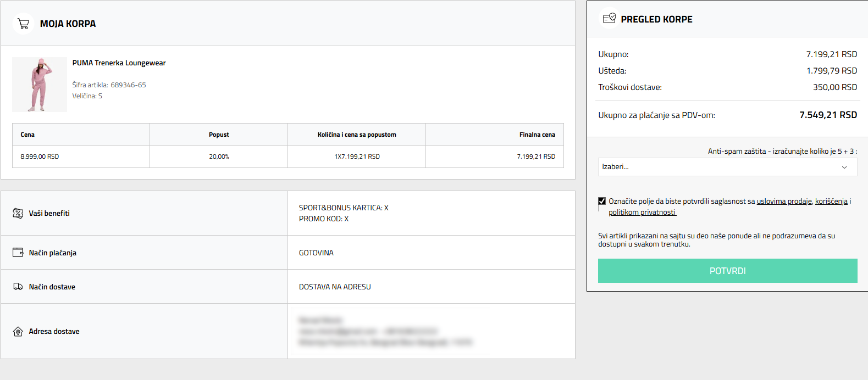Click the delivery truck icon for Način dostave
This screenshot has width=868, height=380.
click(18, 287)
